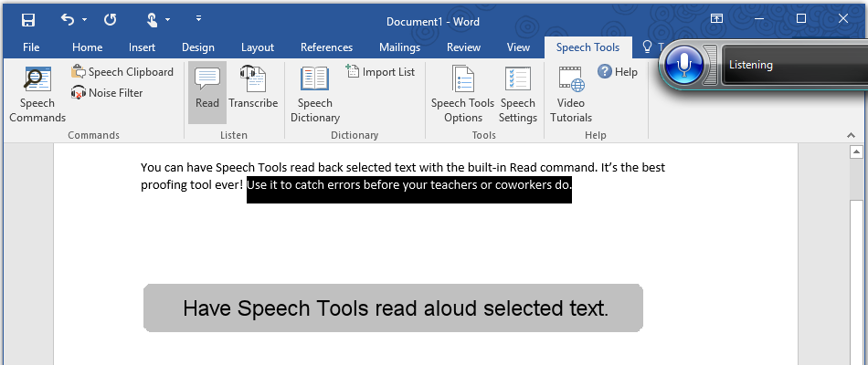Switch to the Insert tab
The width and height of the screenshot is (868, 365).
(x=142, y=47)
